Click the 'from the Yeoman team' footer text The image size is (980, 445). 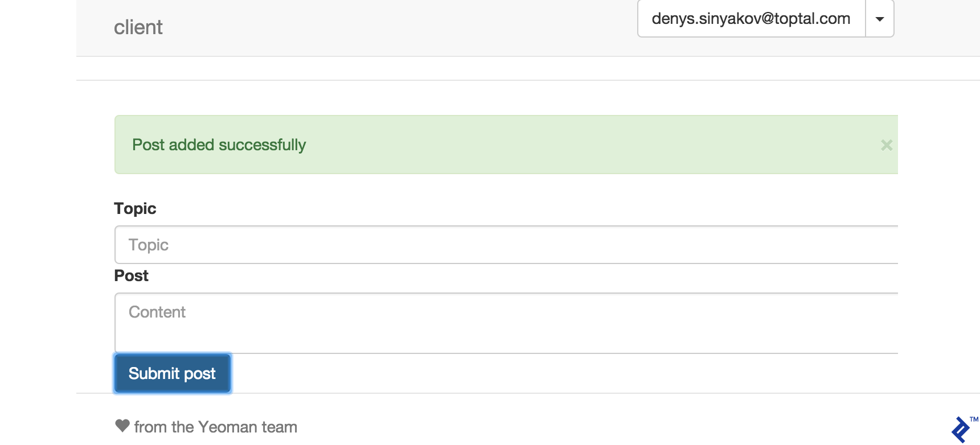pos(216,427)
